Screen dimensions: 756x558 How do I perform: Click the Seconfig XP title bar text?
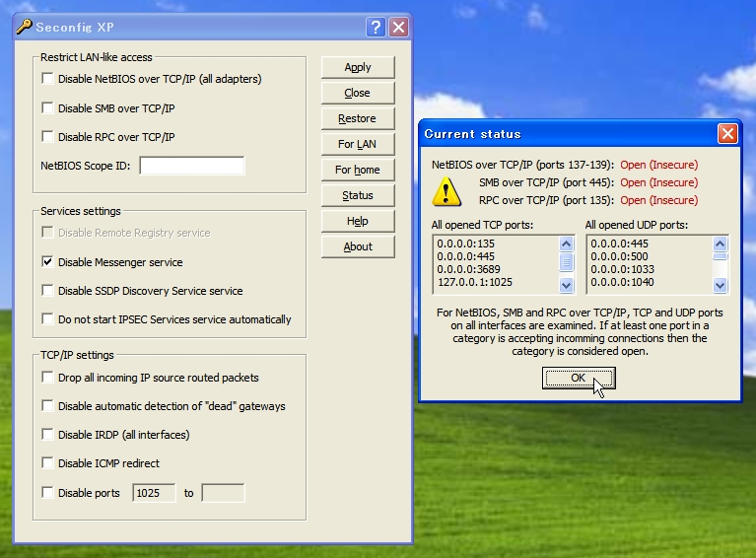[x=75, y=27]
